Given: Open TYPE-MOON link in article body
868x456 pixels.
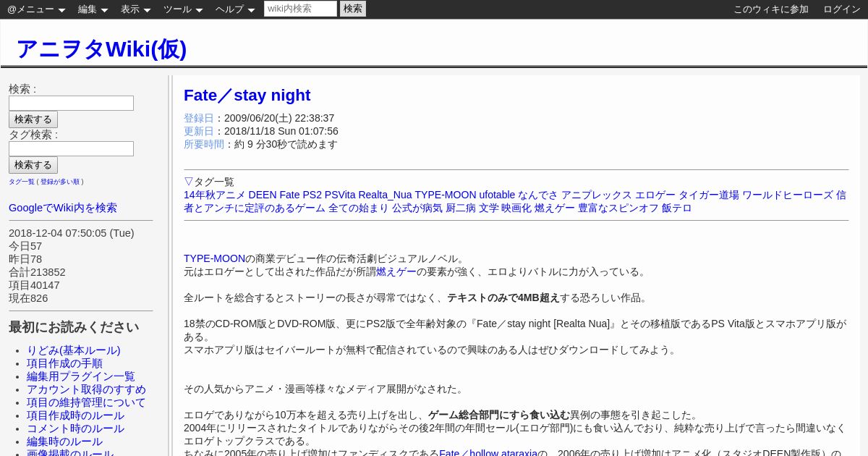Looking at the screenshot, I should click(214, 258).
